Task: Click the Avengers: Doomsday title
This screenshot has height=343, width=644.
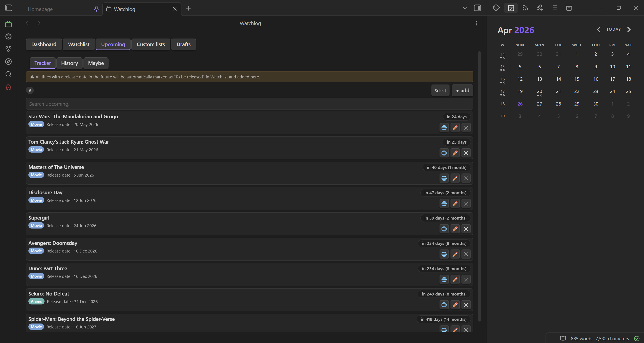Action: [53, 243]
